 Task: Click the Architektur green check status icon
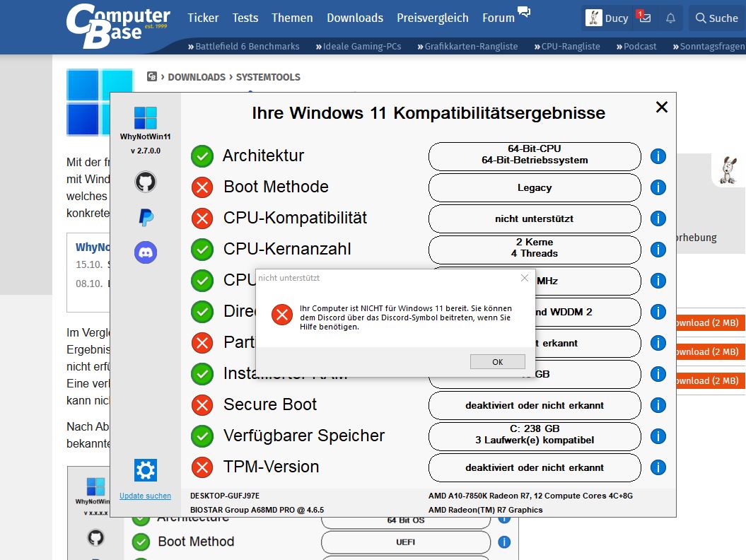tap(202, 156)
